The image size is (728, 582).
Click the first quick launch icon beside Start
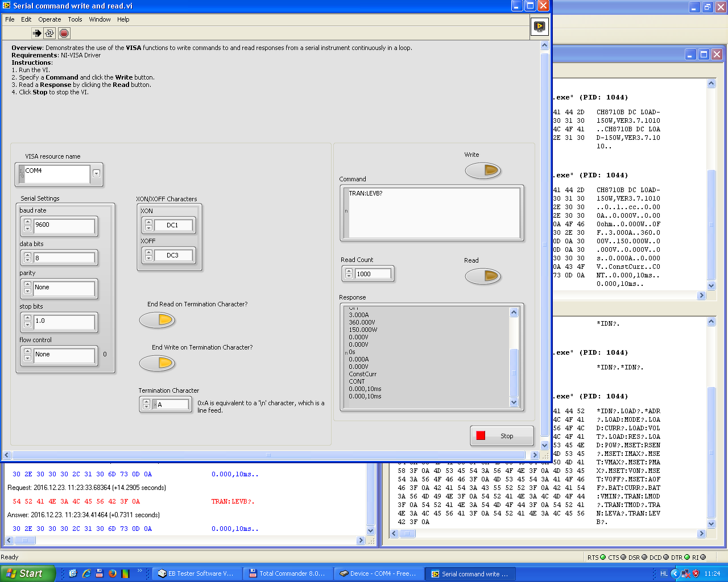[73, 573]
